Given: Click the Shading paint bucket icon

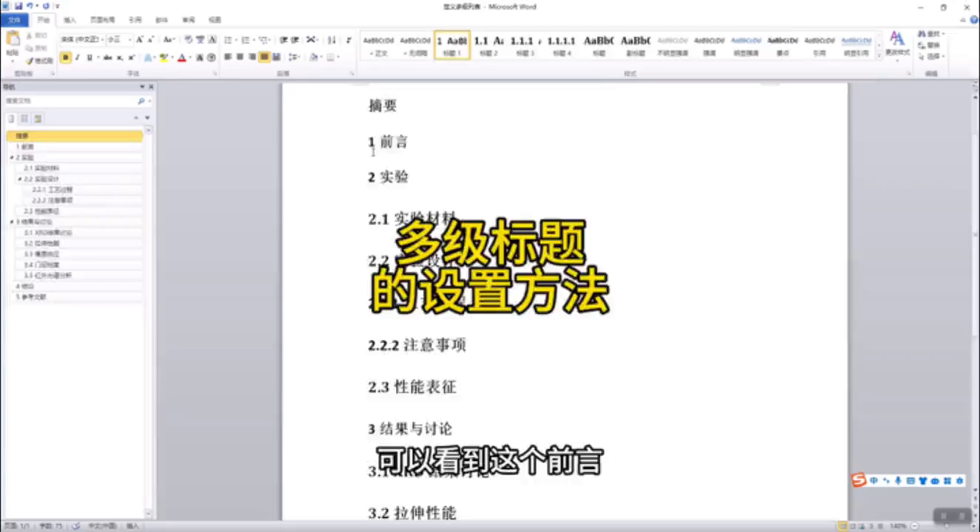Looking at the screenshot, I should pos(313,58).
